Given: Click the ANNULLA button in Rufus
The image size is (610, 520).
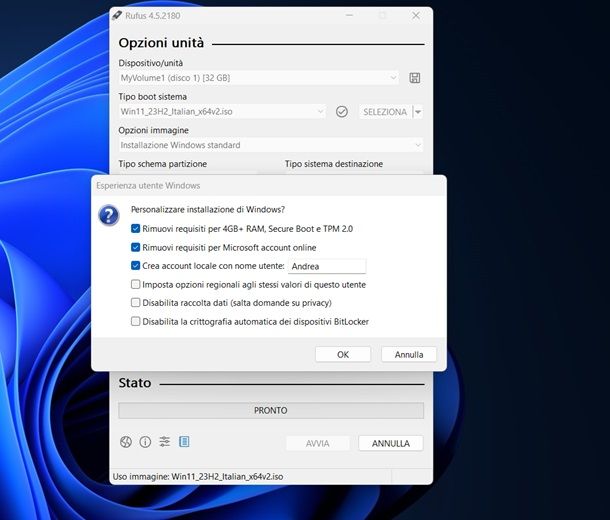Looking at the screenshot, I should click(391, 443).
